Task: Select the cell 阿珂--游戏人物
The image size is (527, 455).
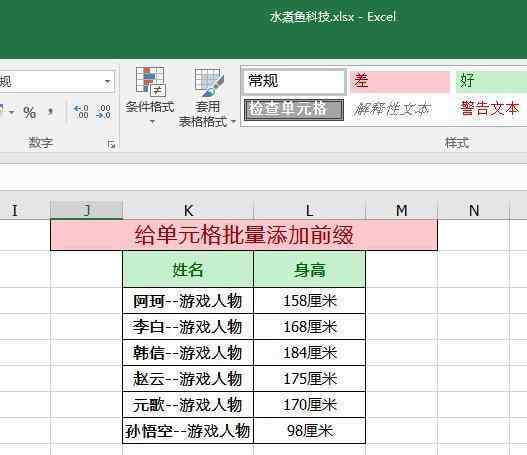Action: pyautogui.click(x=188, y=300)
